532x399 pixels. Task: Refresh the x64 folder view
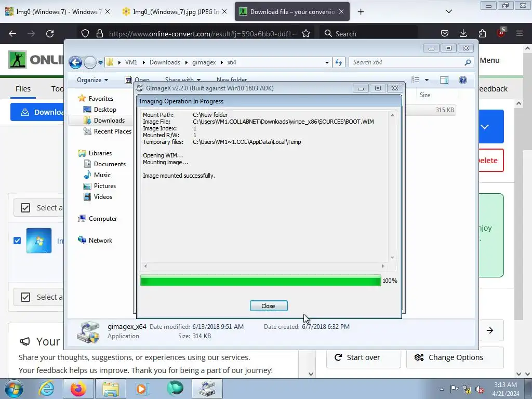click(339, 62)
